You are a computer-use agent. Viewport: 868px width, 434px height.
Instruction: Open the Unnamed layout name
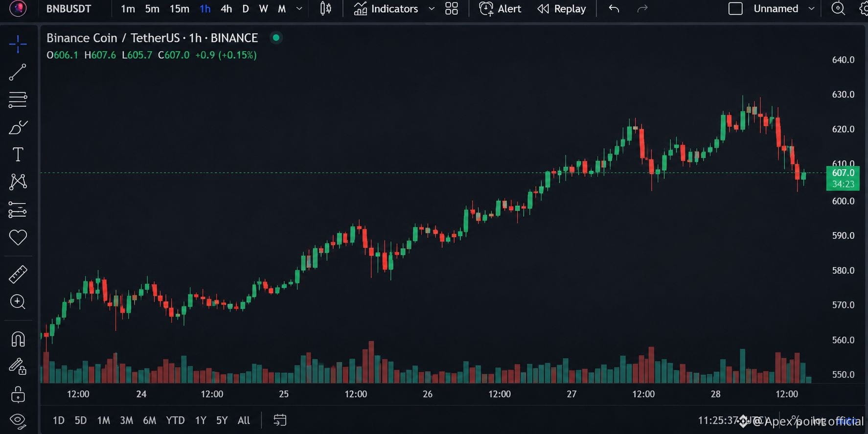click(x=776, y=9)
